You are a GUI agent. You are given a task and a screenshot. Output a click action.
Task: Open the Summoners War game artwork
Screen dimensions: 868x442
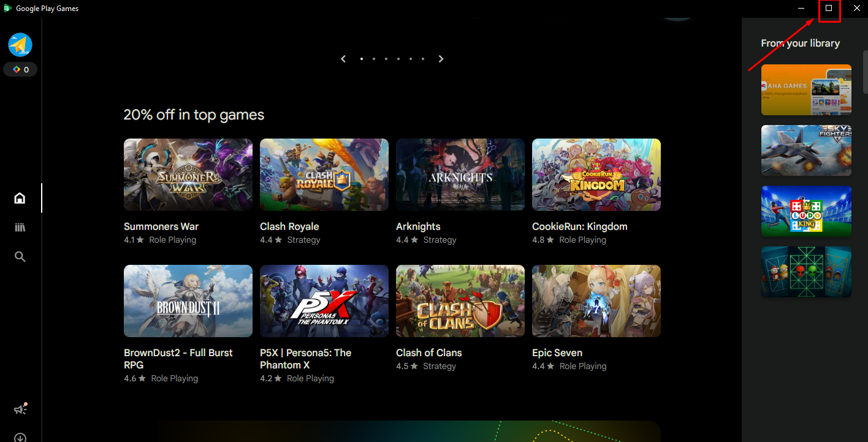click(188, 175)
